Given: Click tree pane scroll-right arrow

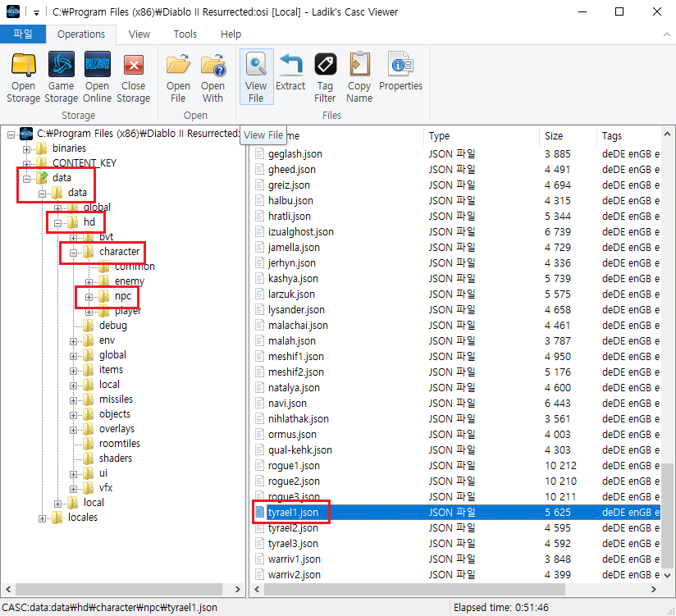Looking at the screenshot, I should click(x=238, y=589).
